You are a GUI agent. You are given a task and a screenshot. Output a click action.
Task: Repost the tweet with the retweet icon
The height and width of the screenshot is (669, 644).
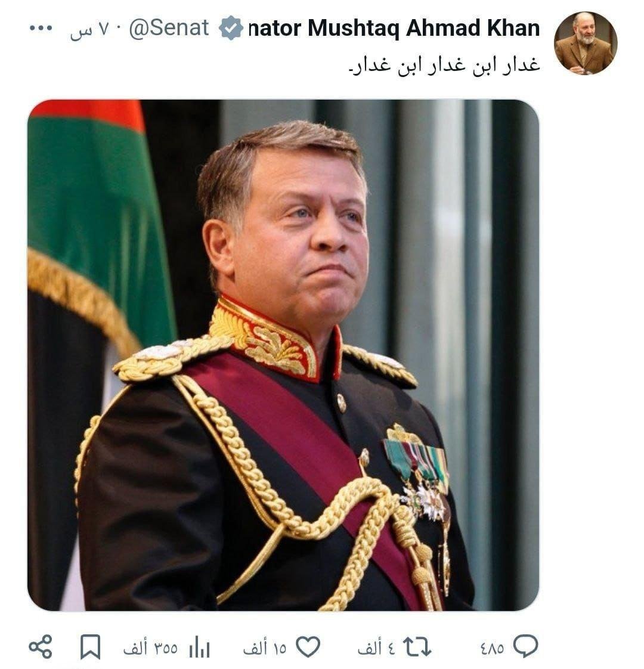coord(417,647)
